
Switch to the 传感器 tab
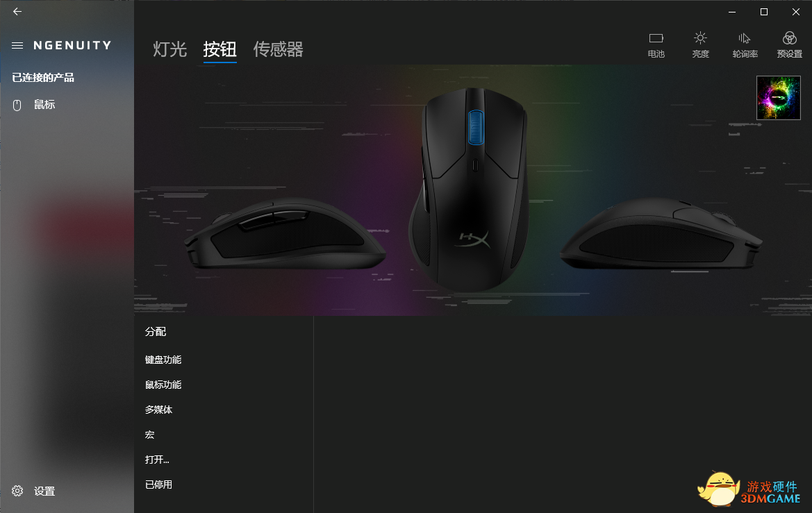(x=278, y=49)
